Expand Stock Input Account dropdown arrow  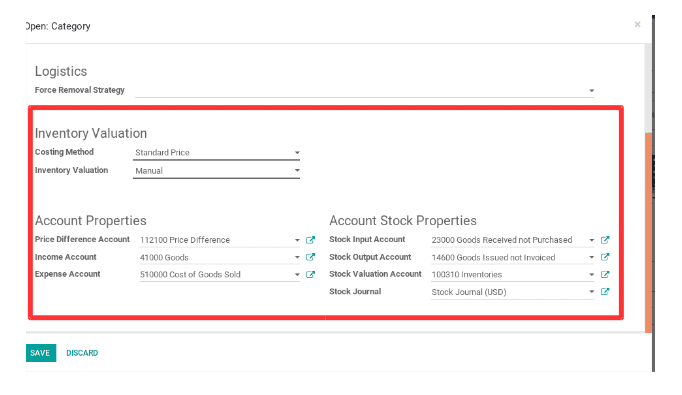[x=592, y=240]
